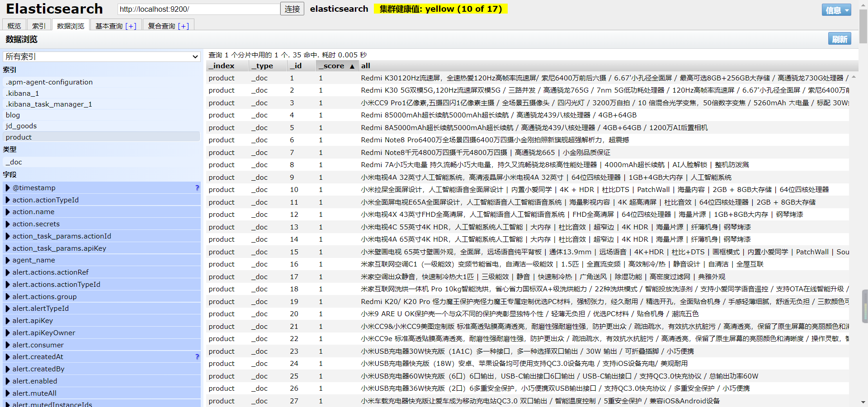Image resolution: width=868 pixels, height=407 pixels.
Task: Add a new 基本查询 tab with [+]
Action: pos(131,26)
